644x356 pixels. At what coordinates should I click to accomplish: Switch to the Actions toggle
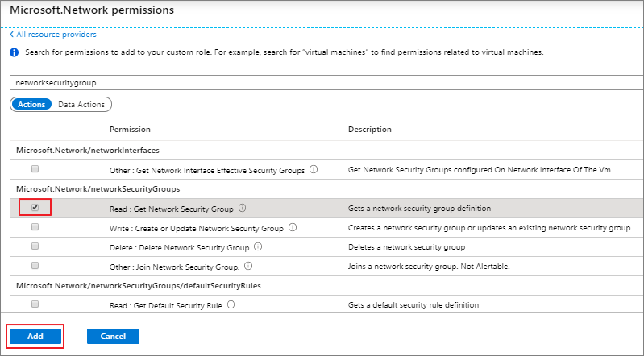tap(31, 104)
